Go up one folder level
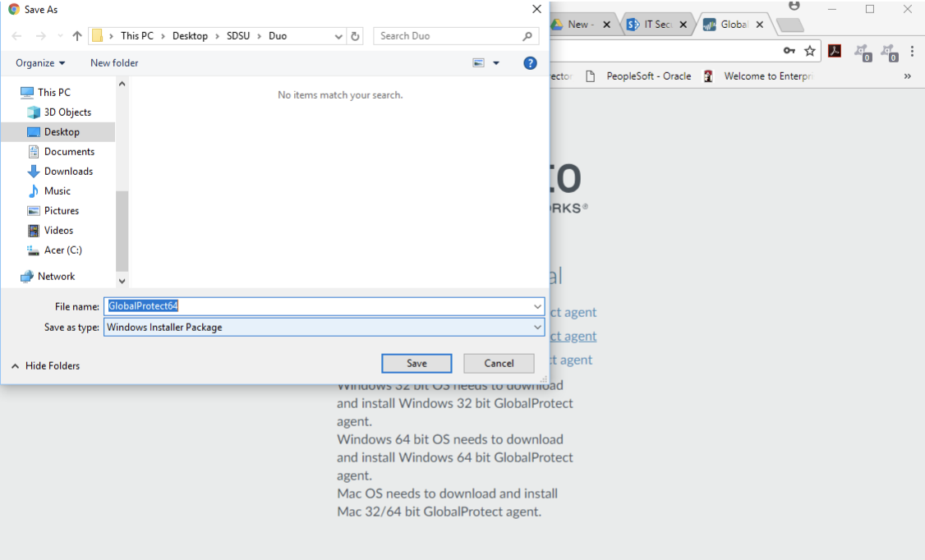925x560 pixels. click(77, 36)
